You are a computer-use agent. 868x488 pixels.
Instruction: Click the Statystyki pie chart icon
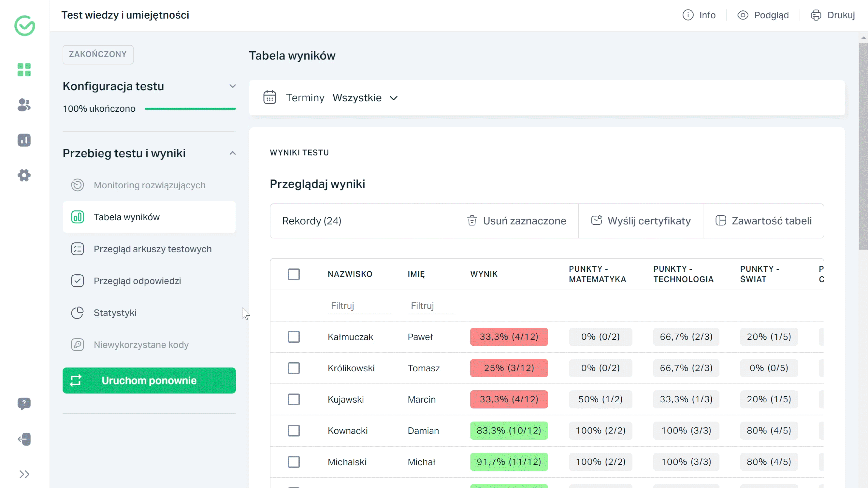[78, 313]
